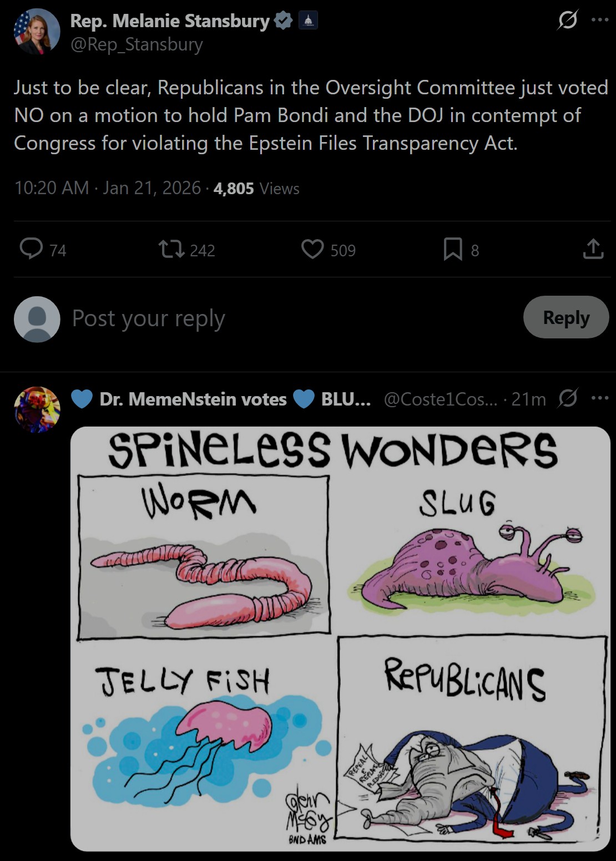
Task: Open more options on MemeNstein reply
Action: [x=600, y=398]
